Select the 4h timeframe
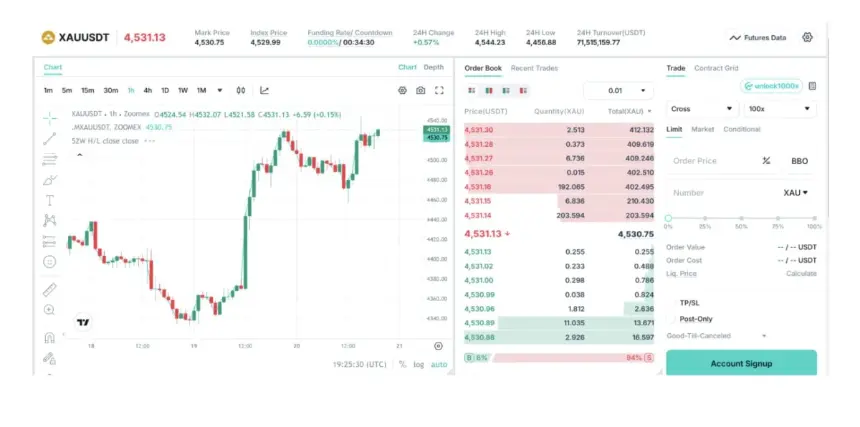 pyautogui.click(x=148, y=90)
